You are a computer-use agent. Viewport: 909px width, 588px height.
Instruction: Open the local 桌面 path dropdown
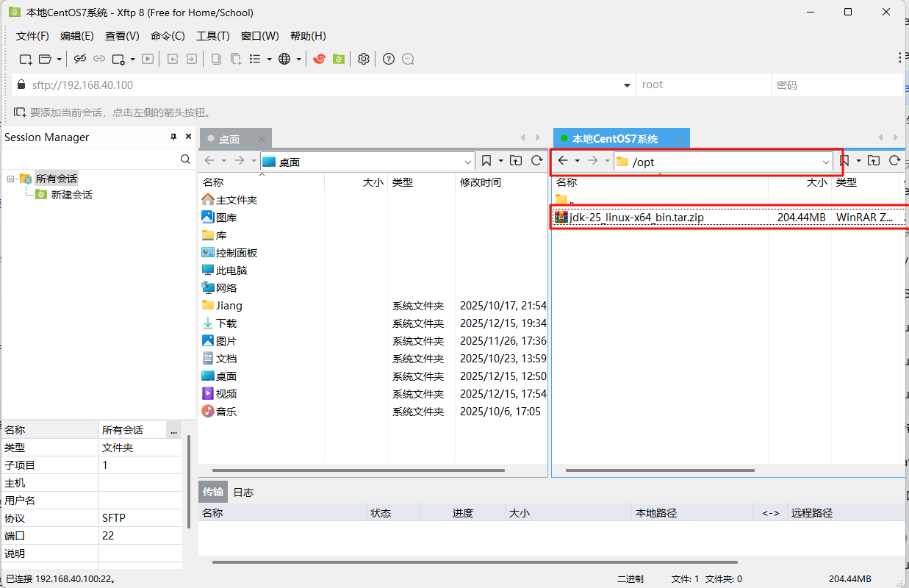(469, 162)
